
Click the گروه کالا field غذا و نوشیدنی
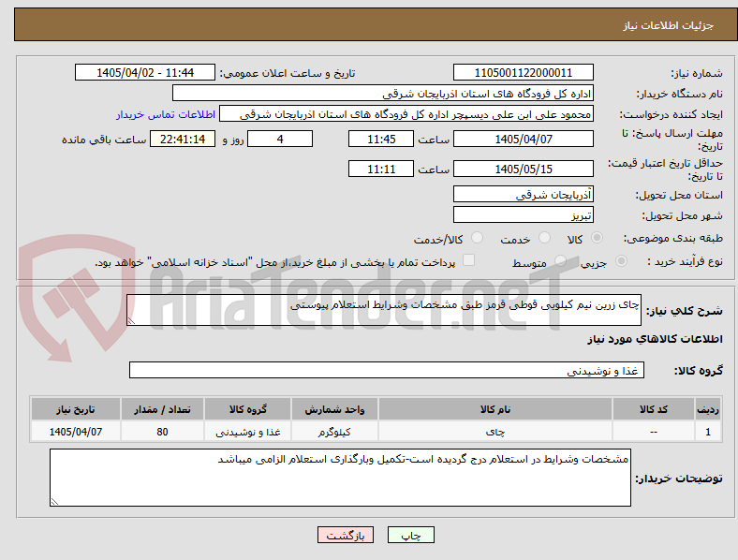(387, 370)
